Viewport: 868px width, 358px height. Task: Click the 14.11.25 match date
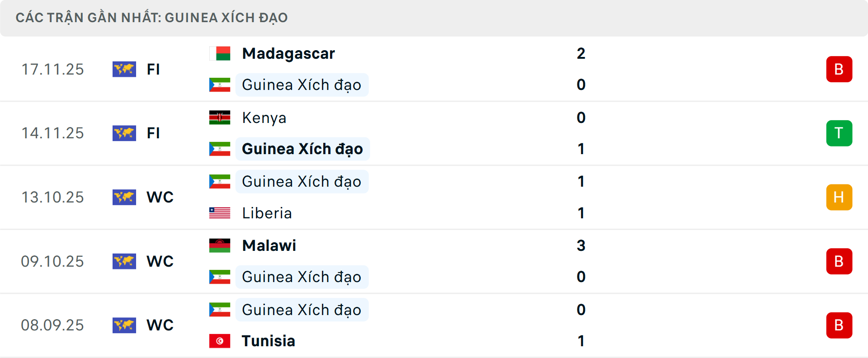click(52, 133)
